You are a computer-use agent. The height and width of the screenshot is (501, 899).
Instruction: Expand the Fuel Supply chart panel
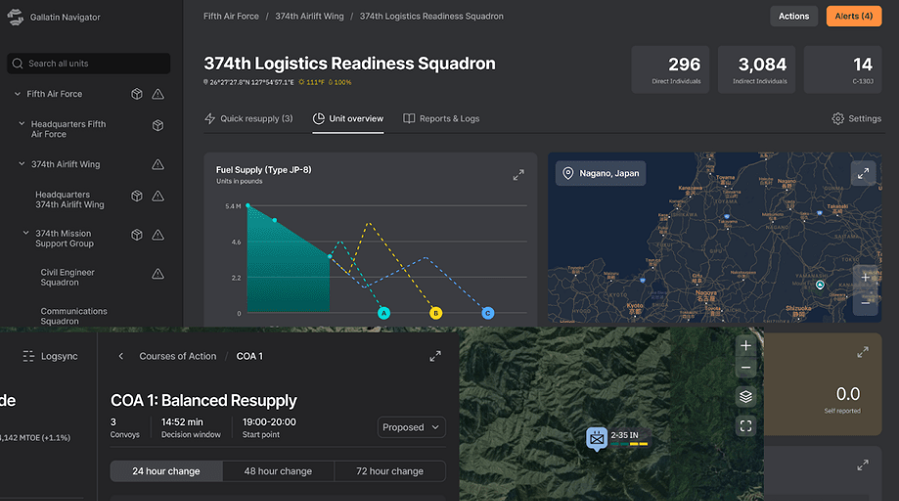(518, 175)
